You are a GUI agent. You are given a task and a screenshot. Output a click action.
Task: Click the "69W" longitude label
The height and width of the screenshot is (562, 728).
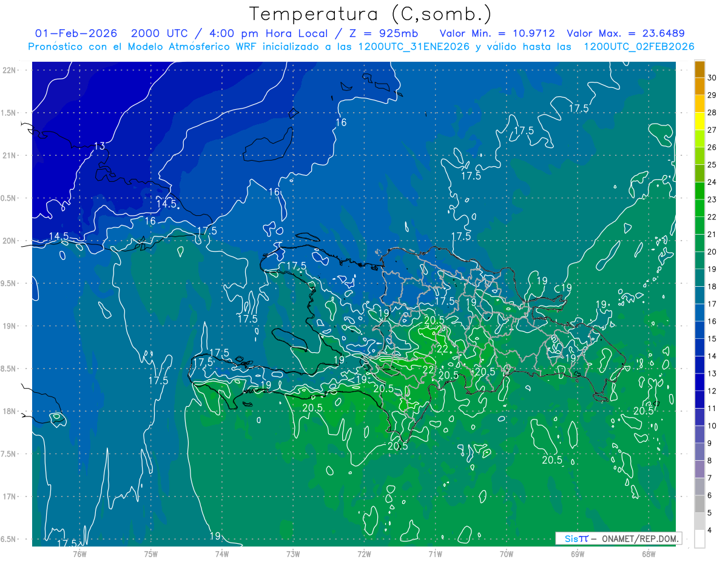(578, 554)
